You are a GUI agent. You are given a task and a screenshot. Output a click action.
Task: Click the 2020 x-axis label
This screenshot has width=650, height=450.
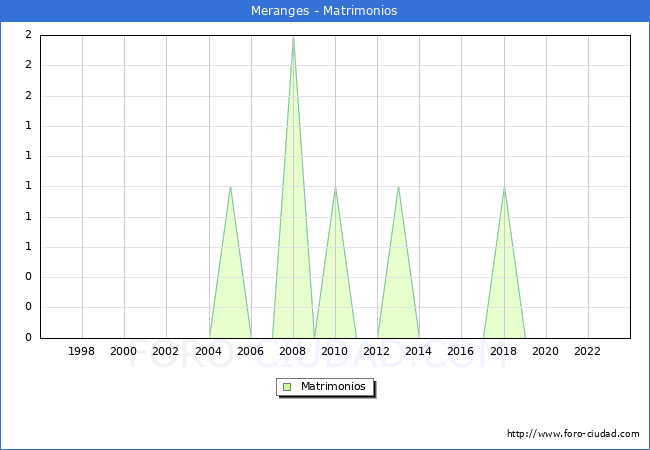pyautogui.click(x=545, y=351)
